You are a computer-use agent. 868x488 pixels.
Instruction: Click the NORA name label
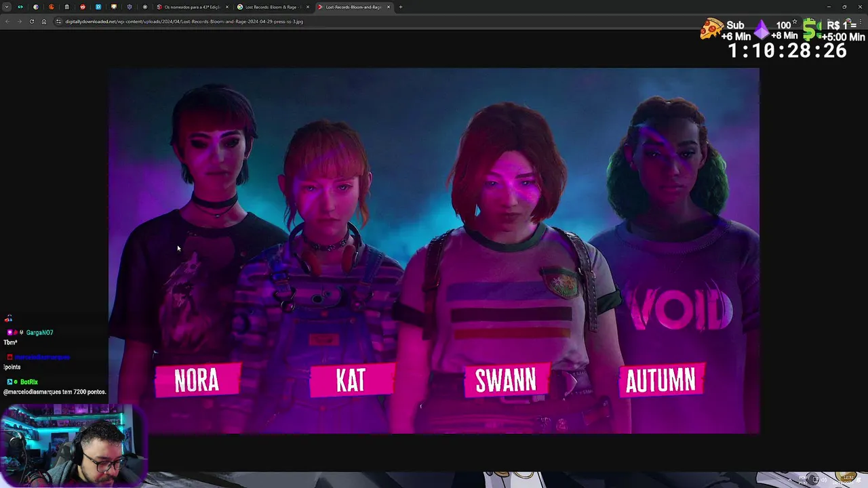197,380
